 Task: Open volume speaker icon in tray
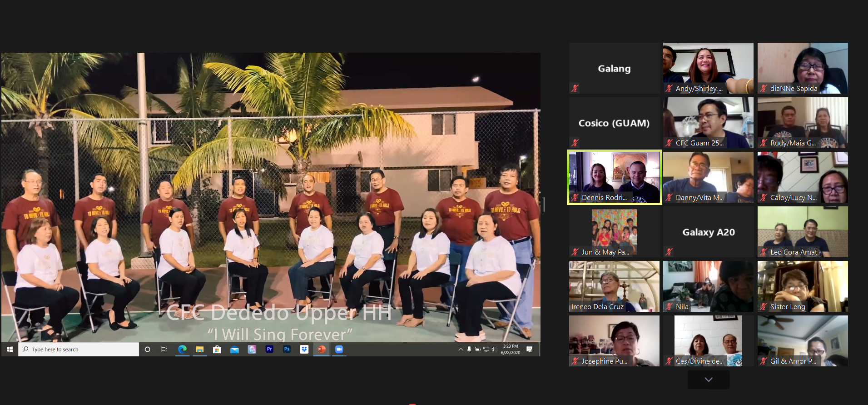coord(494,349)
